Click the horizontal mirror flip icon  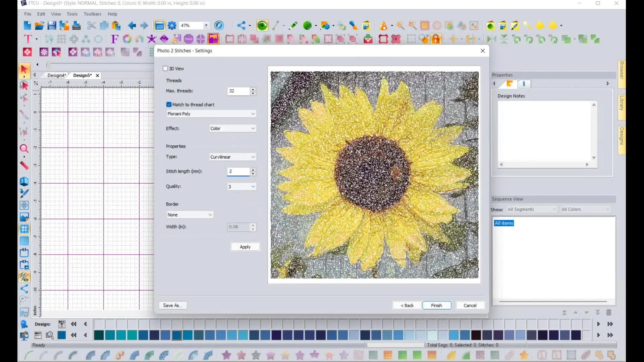tap(491, 39)
